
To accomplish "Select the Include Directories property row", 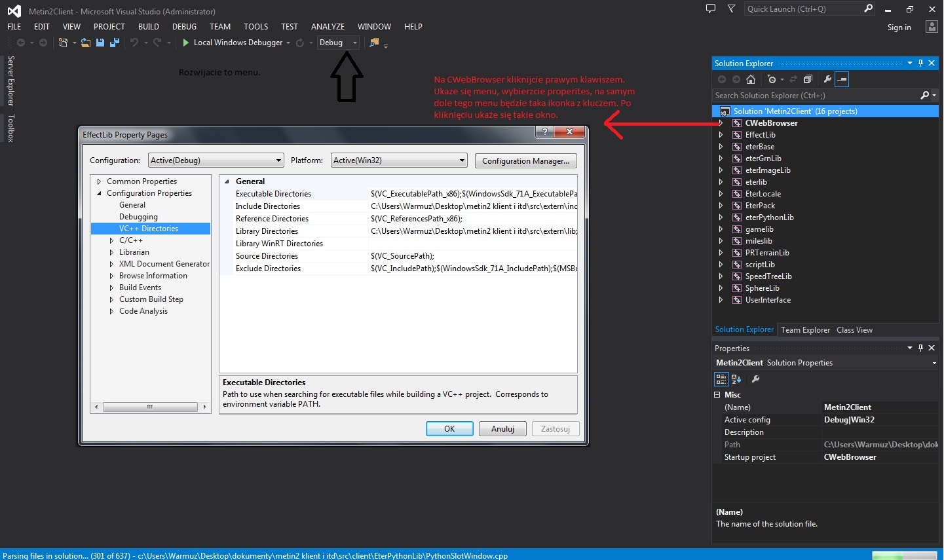I will pyautogui.click(x=398, y=206).
